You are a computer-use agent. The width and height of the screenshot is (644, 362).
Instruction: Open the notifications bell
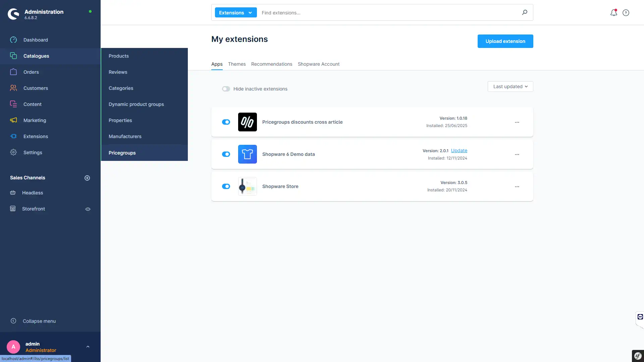tap(613, 13)
